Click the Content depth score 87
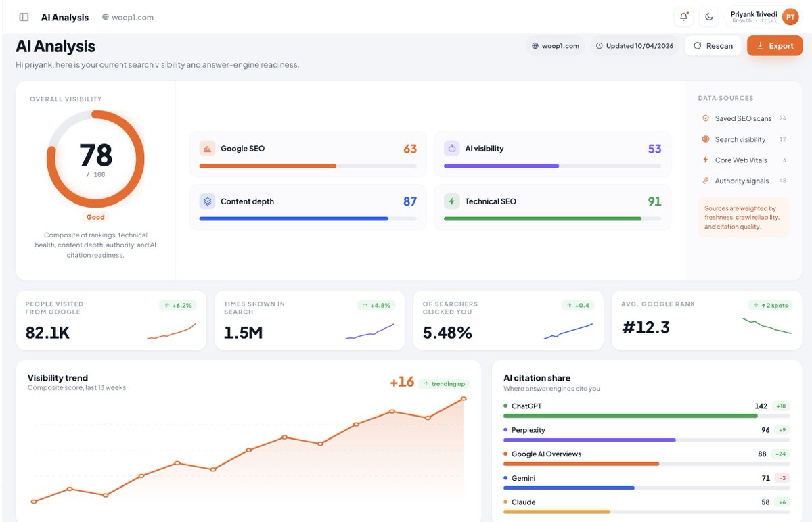 [x=410, y=201]
